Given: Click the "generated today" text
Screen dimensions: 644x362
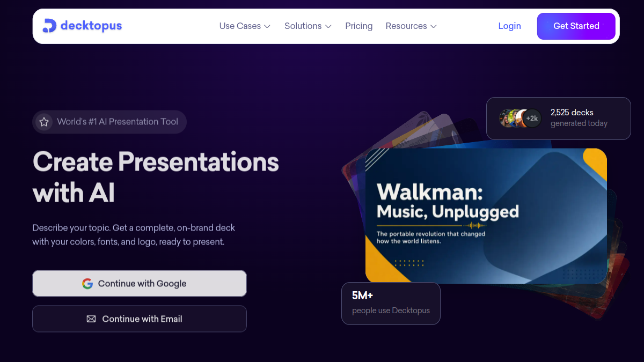Looking at the screenshot, I should (x=579, y=123).
